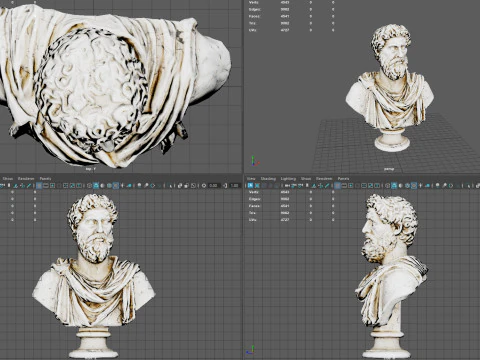Open Renderer menu in front view panel
Image resolution: width=480 pixels, height=360 pixels.
26,179
